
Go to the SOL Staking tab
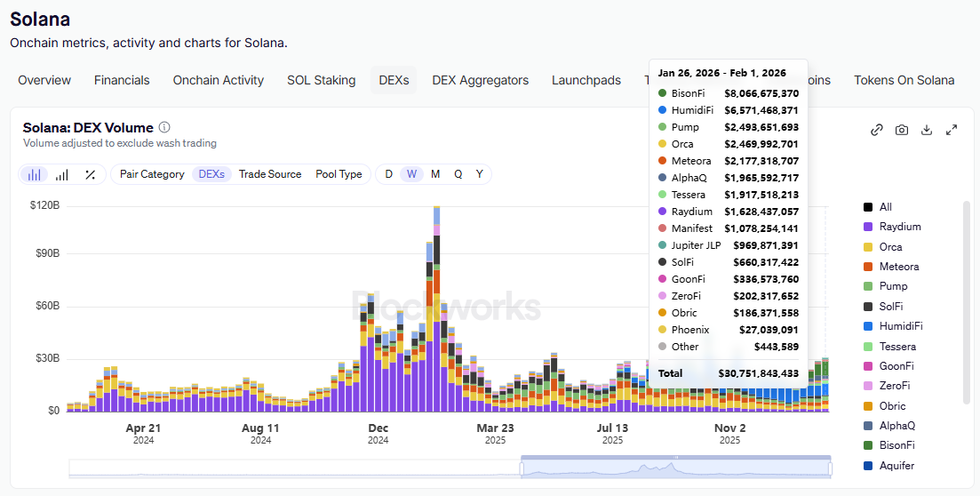321,80
